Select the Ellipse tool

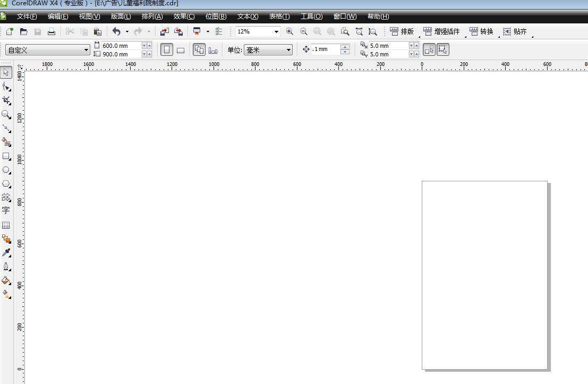point(6,170)
